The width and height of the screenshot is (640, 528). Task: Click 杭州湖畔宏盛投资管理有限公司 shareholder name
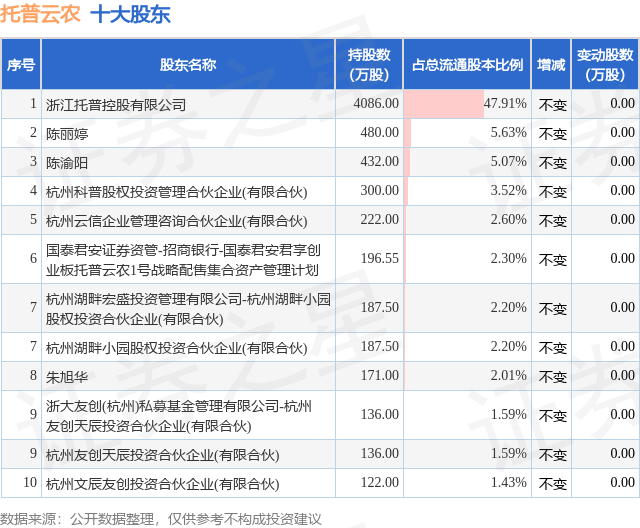[188, 308]
